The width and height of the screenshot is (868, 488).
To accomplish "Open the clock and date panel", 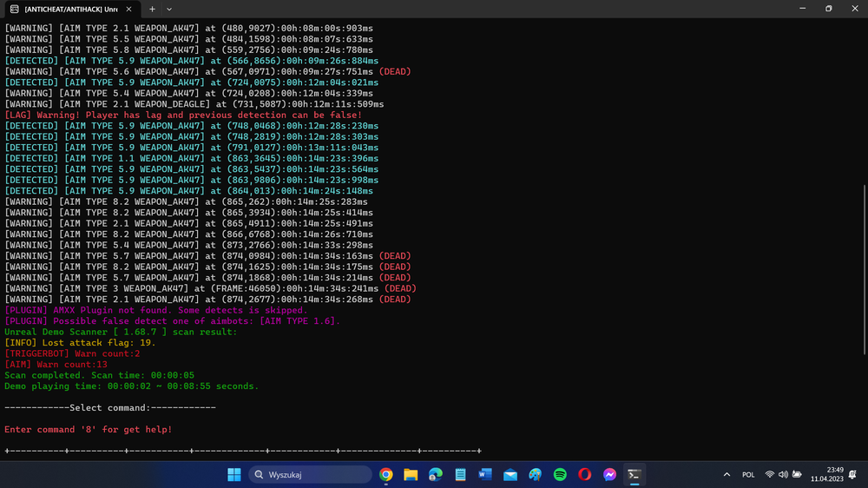I will click(x=826, y=475).
